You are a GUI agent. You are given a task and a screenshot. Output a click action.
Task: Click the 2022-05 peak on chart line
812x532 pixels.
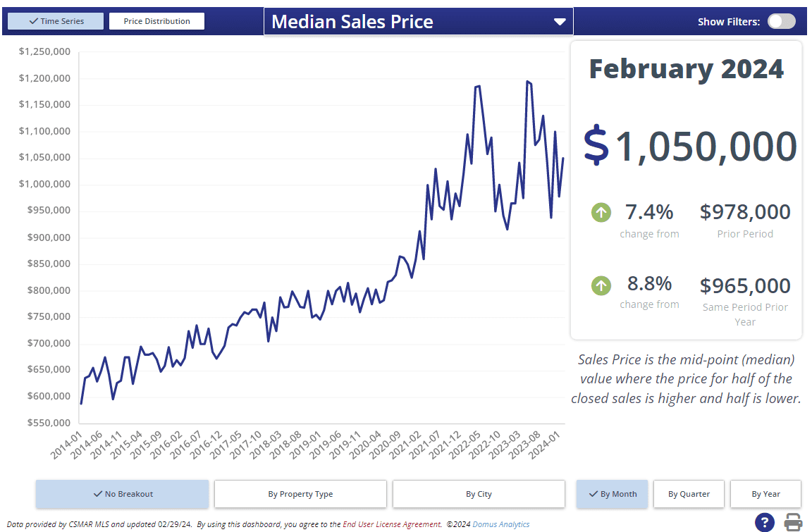[479, 87]
